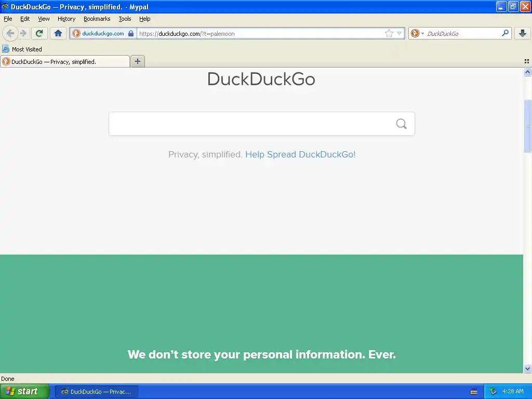Open a new tab with the plus button

click(137, 61)
